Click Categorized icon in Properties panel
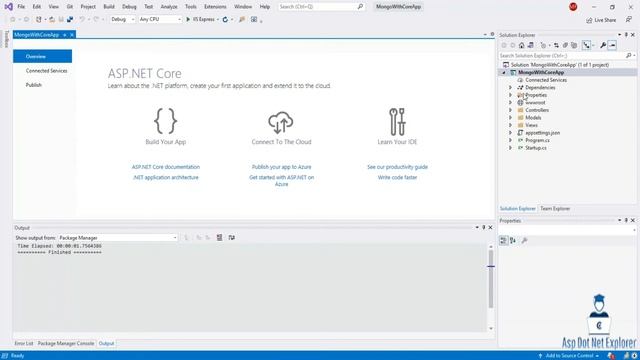The width and height of the screenshot is (640, 360). click(x=504, y=241)
